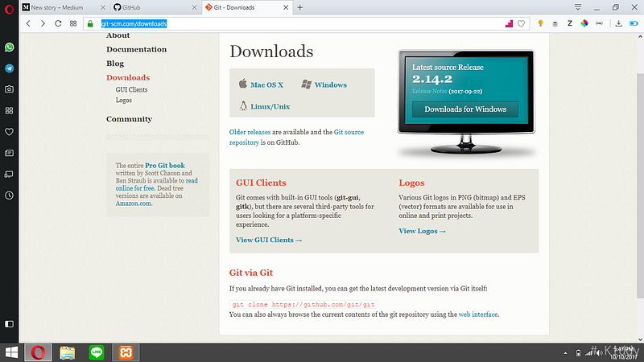
Task: Open the tab menu icon in the title bar
Action: [578, 7]
